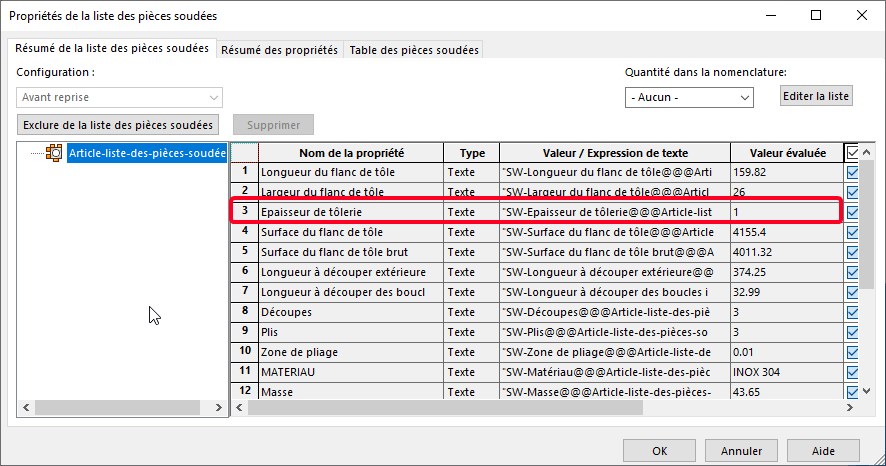886x466 pixels.
Task: Toggle the header select-all checkbox
Action: (x=852, y=153)
